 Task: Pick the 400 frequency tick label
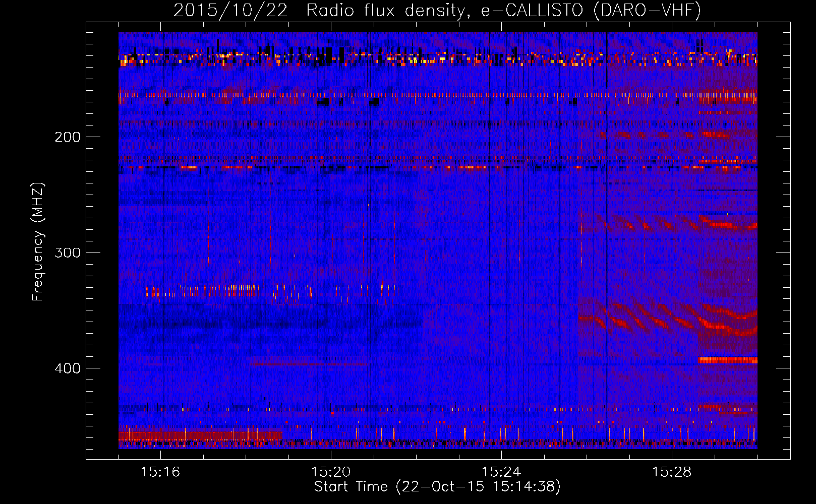tap(67, 368)
